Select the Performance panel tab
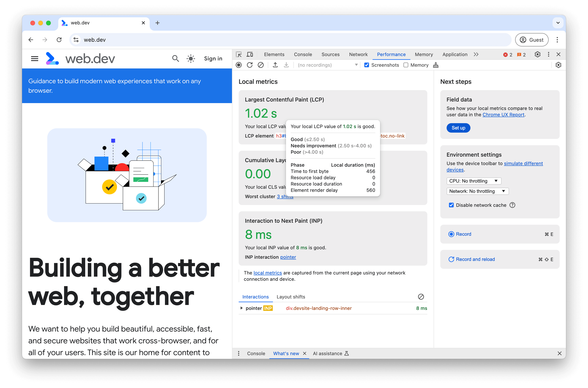Viewport: 588px width, 388px height. [391, 54]
